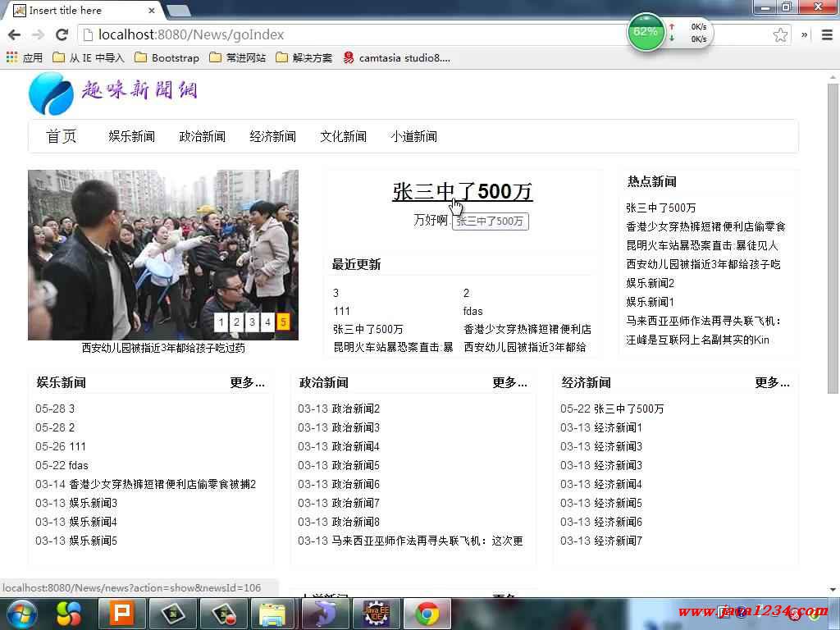
Task: Open 111 in the 最近更新 list
Action: click(341, 311)
